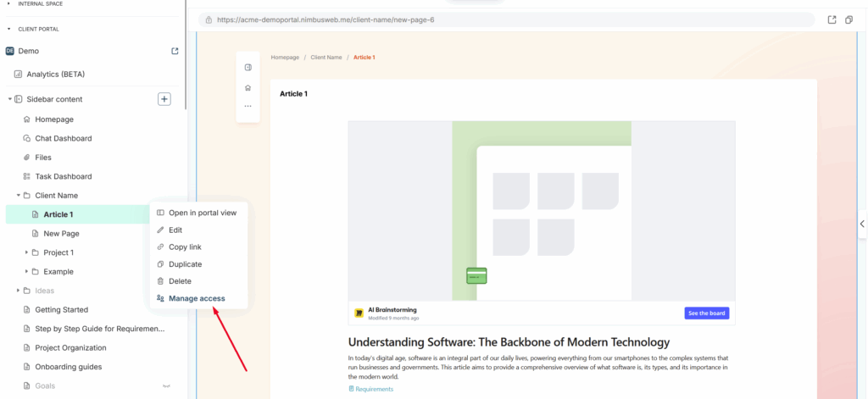Image resolution: width=868 pixels, height=399 pixels.
Task: Expand the Project 1 folder
Action: (x=27, y=252)
